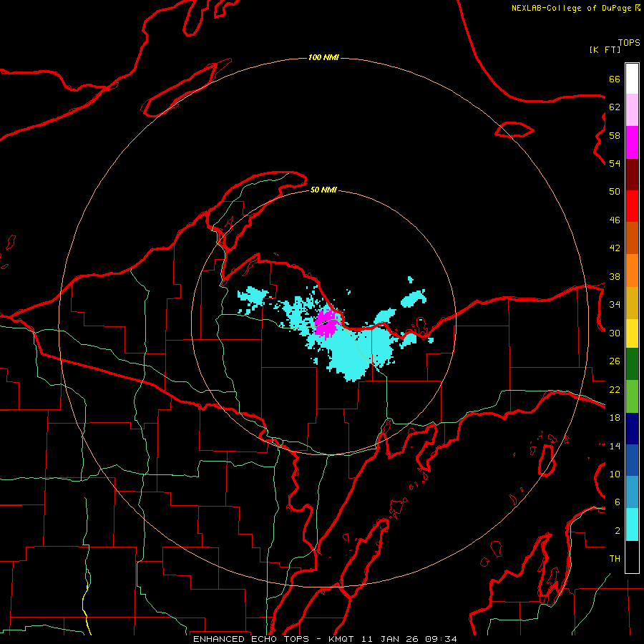Click the '34' legend label
This screenshot has width=644, height=644.
click(615, 305)
